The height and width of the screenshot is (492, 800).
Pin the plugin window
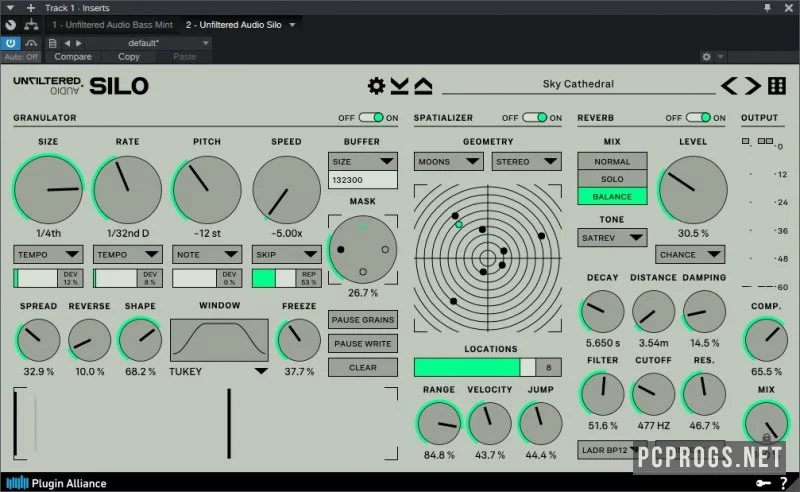(767, 8)
